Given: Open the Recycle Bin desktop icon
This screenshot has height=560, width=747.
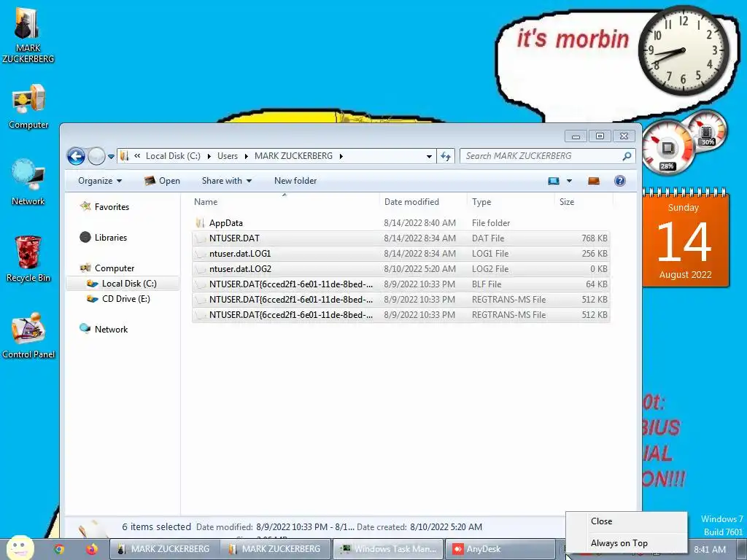Looking at the screenshot, I should pos(28,259).
